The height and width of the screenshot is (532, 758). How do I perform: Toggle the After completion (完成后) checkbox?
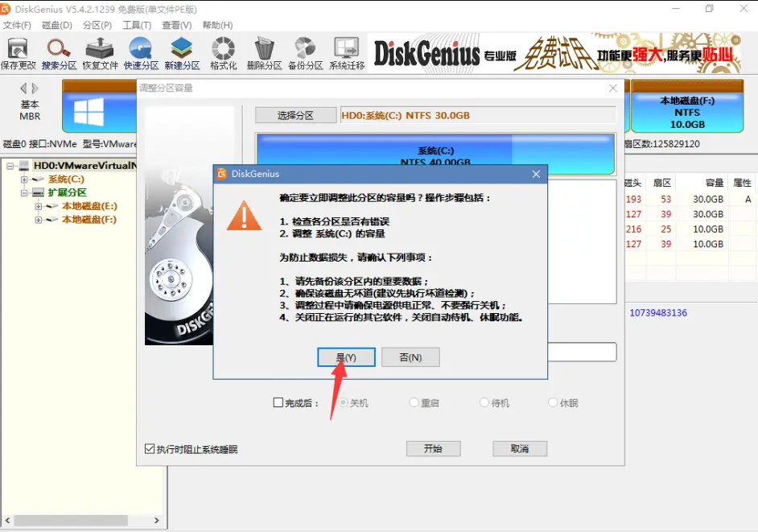point(278,402)
